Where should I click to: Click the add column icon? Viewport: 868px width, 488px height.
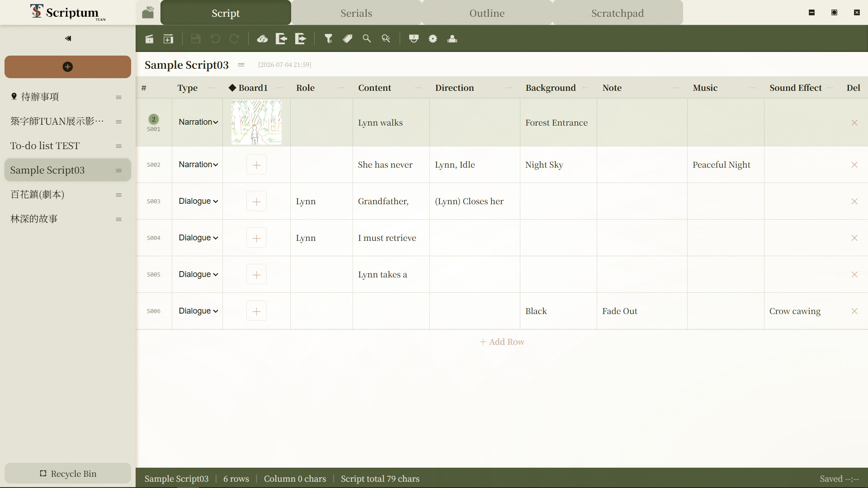pos(168,39)
